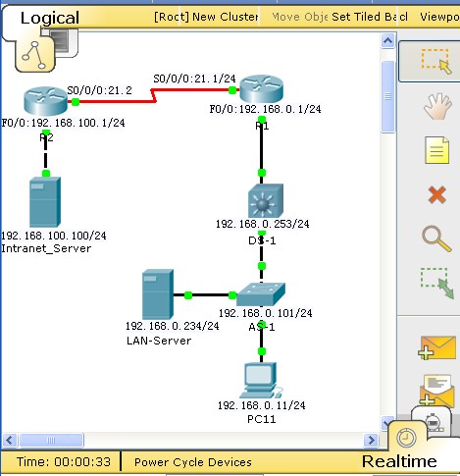This screenshot has width=460, height=476.
Task: Click the horizontal scrollbar thumb
Action: pyautogui.click(x=51, y=440)
